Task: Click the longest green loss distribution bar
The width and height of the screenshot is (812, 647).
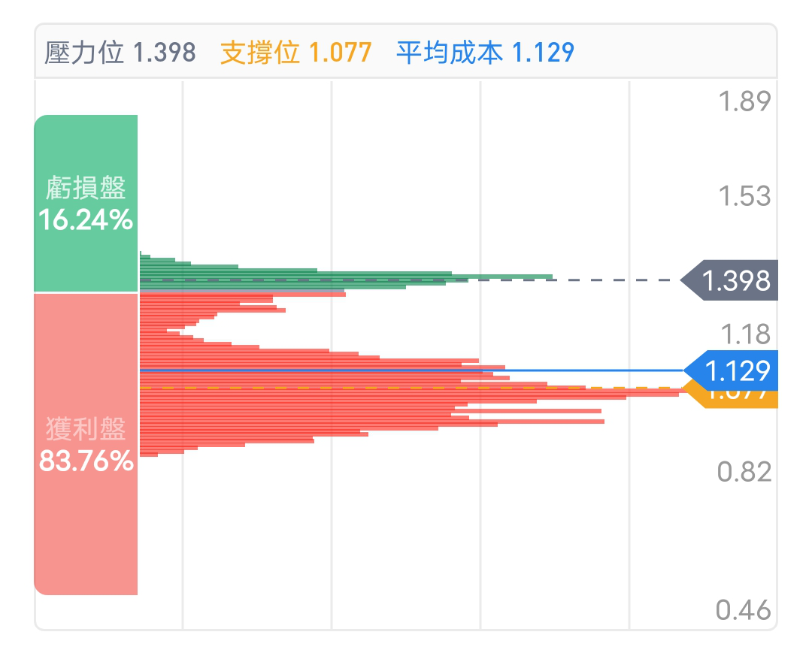Action: pos(347,277)
